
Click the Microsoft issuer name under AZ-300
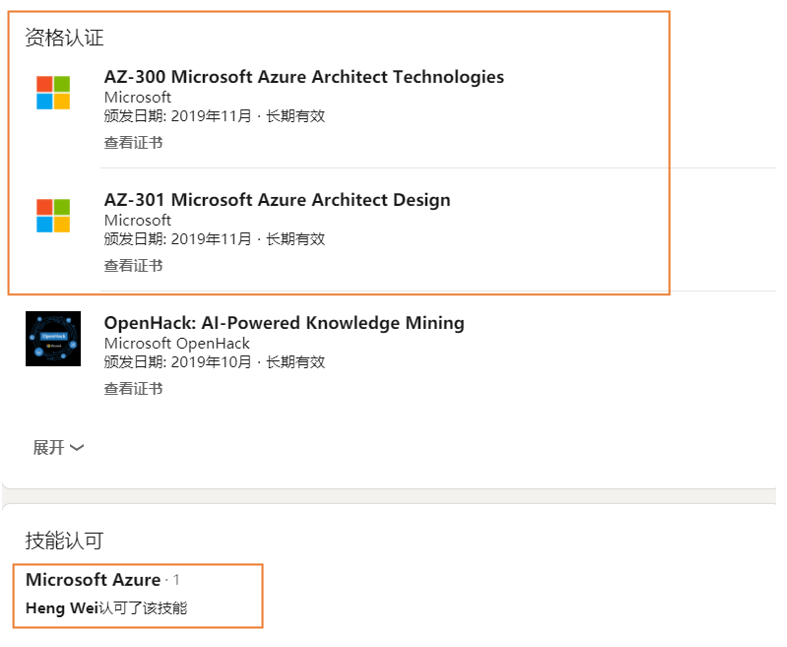[x=138, y=97]
